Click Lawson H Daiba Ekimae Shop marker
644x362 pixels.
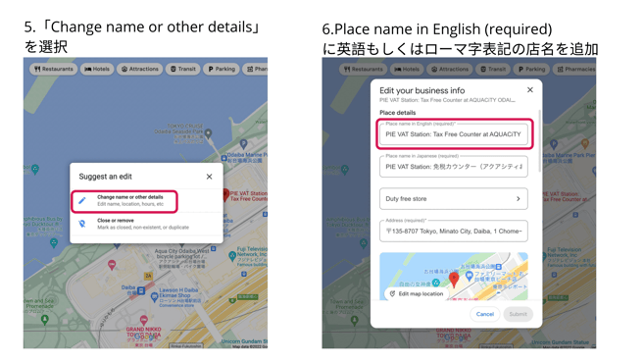pyautogui.click(x=154, y=296)
